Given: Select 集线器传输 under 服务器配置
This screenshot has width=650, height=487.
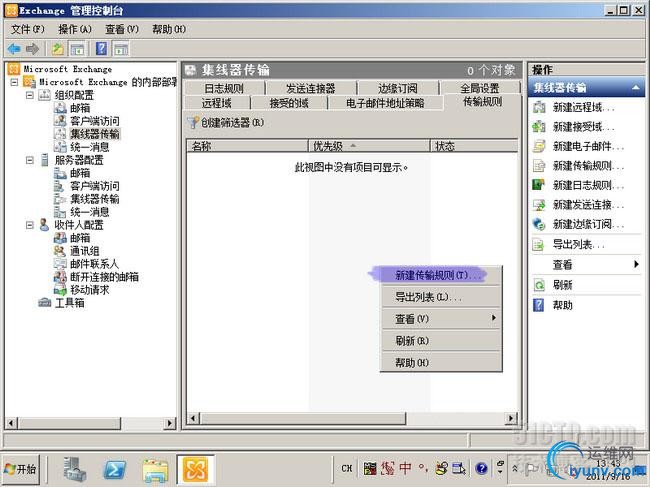Looking at the screenshot, I should tap(95, 199).
